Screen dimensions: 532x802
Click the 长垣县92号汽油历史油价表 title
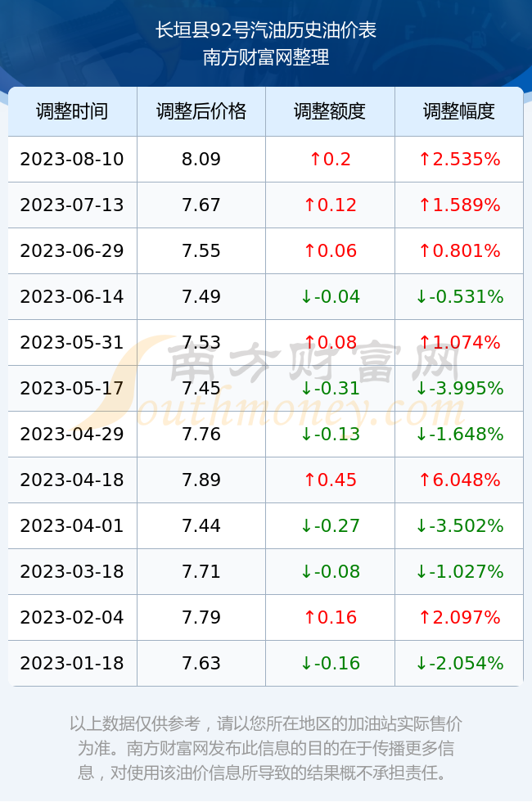click(x=265, y=30)
